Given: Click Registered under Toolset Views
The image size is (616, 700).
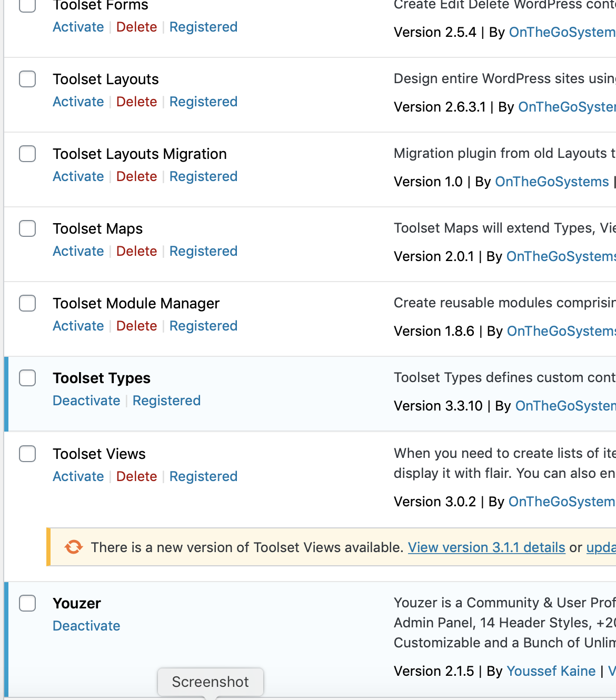Looking at the screenshot, I should [203, 476].
